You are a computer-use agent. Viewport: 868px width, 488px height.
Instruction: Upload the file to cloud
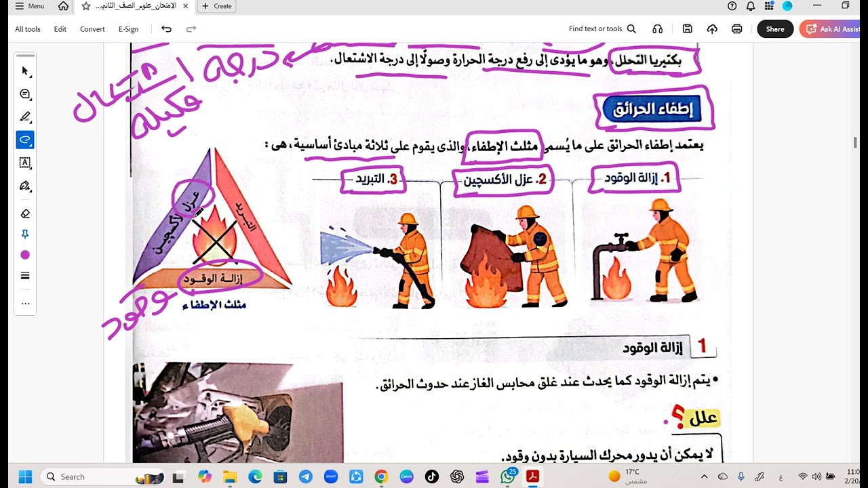(x=712, y=29)
